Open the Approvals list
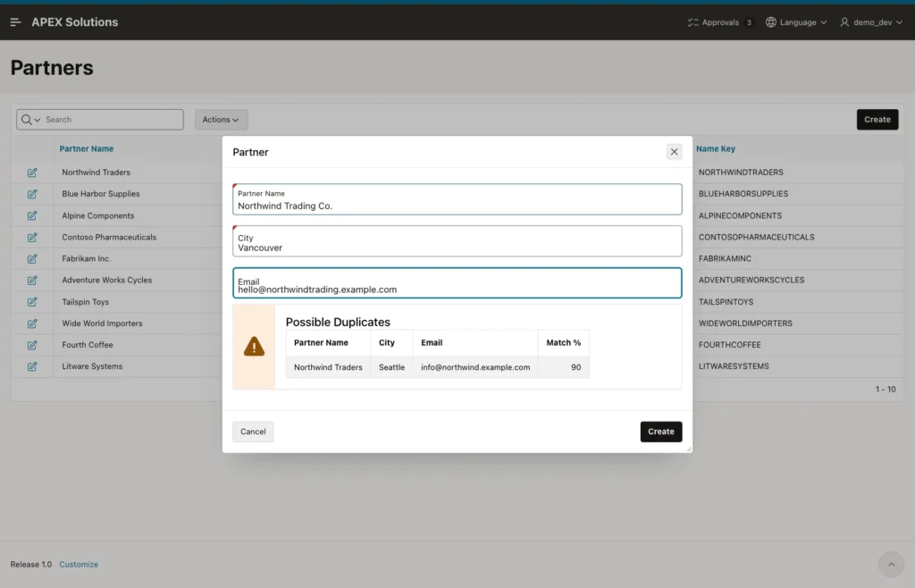The width and height of the screenshot is (915, 588). tap(719, 22)
